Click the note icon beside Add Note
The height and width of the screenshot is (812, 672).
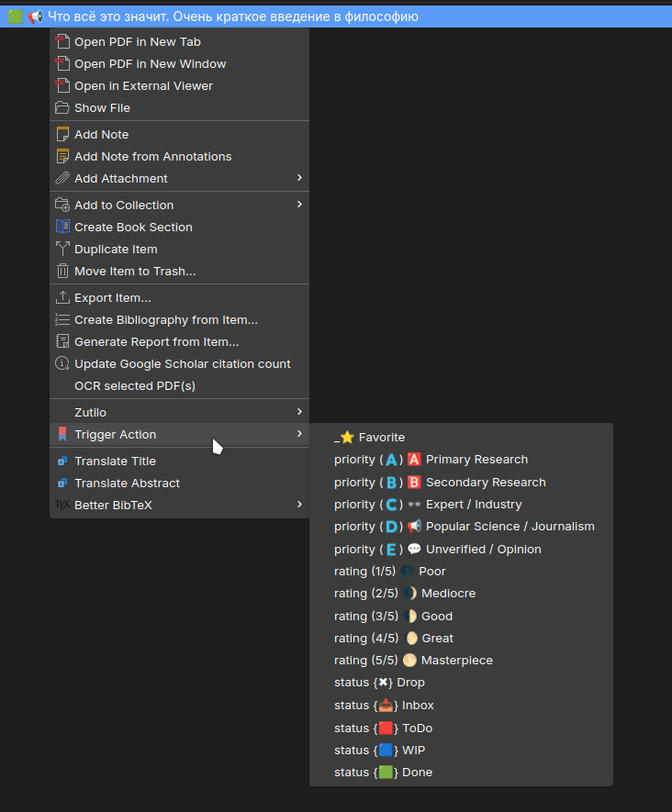point(62,134)
